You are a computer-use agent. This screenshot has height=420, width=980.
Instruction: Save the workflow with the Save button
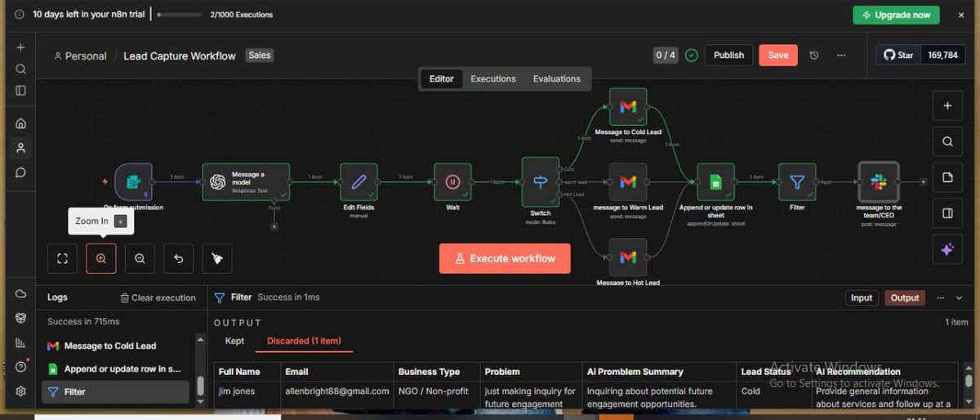[778, 56]
